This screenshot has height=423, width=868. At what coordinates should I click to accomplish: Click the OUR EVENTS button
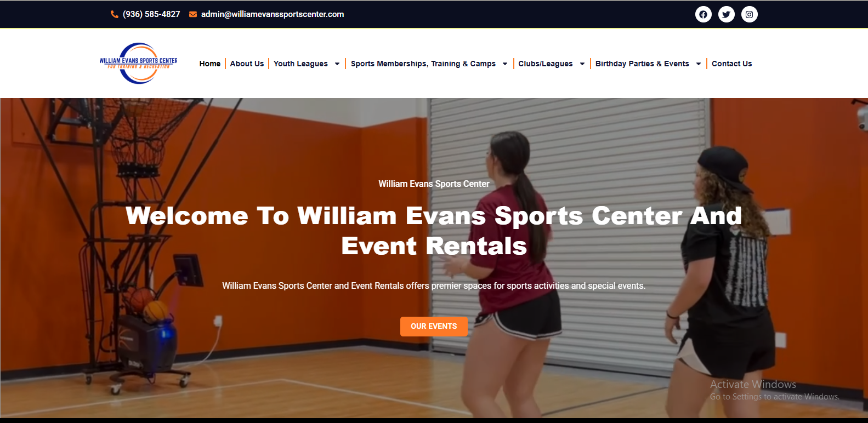[x=434, y=326]
